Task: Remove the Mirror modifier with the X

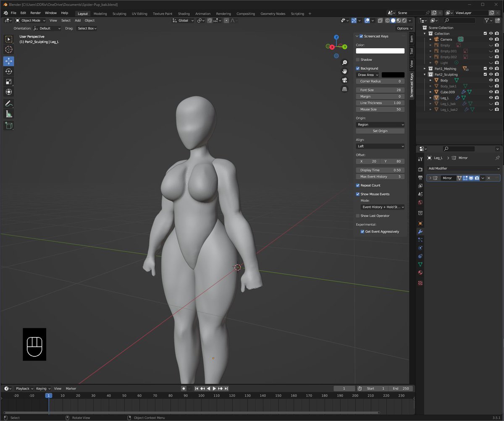Action: pyautogui.click(x=489, y=178)
